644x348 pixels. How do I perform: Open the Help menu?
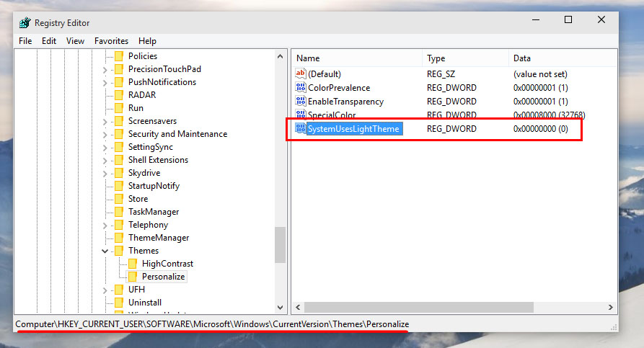click(147, 41)
